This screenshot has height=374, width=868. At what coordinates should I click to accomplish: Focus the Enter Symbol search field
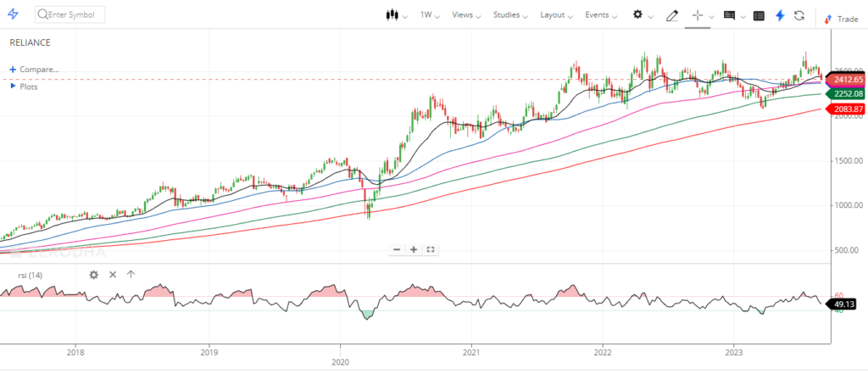[70, 15]
